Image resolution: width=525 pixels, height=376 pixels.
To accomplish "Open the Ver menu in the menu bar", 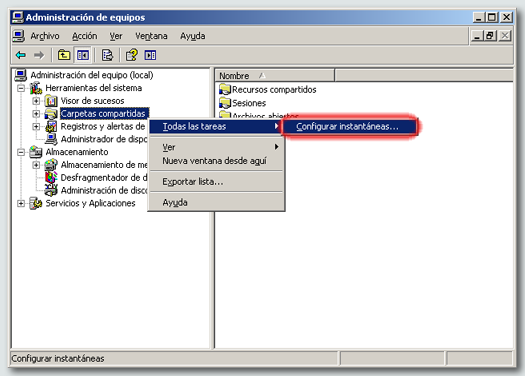I will pyautogui.click(x=116, y=36).
